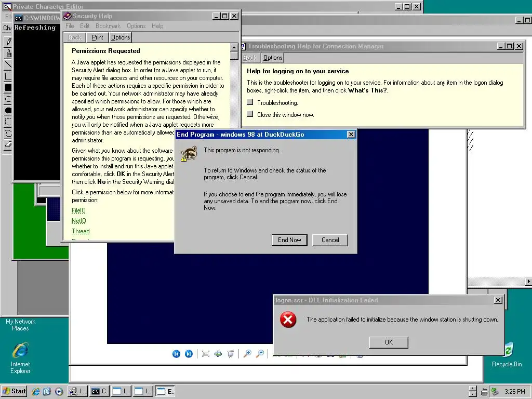Click the Security Help book title icon
This screenshot has height=399, width=532.
click(67, 16)
